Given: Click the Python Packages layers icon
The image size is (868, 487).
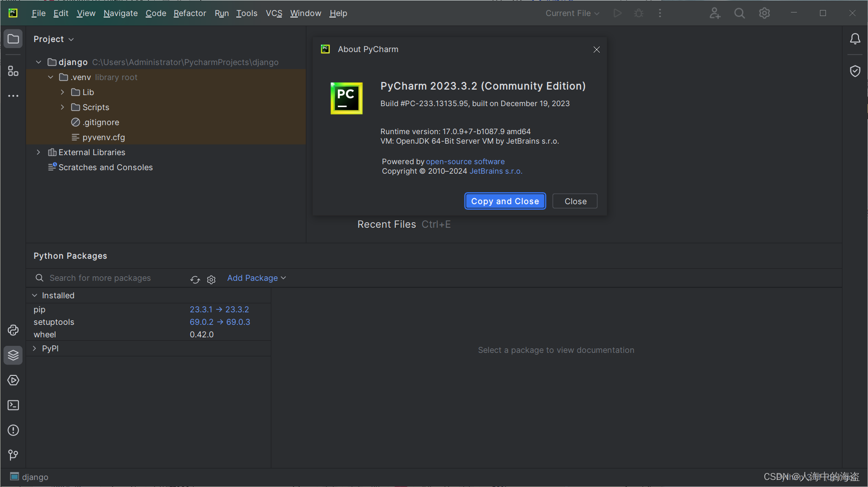Looking at the screenshot, I should coord(14,355).
